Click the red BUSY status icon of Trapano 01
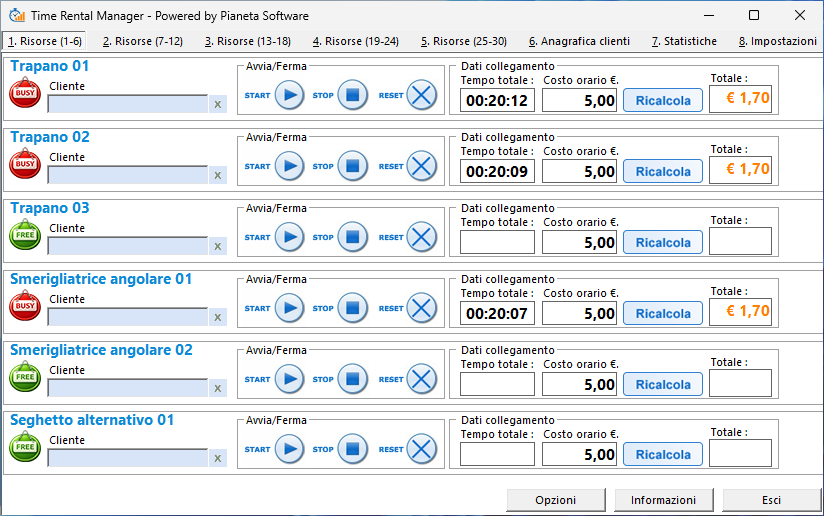 point(24,93)
